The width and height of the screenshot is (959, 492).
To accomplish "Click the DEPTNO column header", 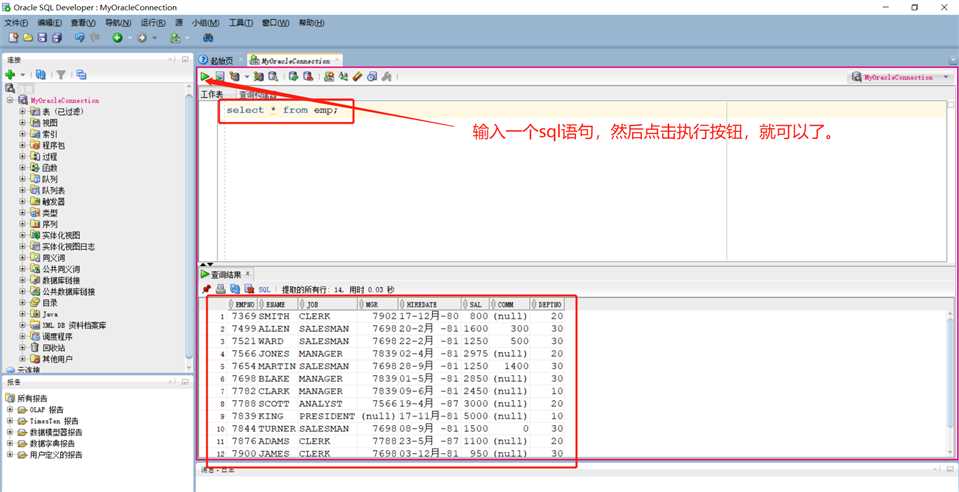I will [x=547, y=304].
